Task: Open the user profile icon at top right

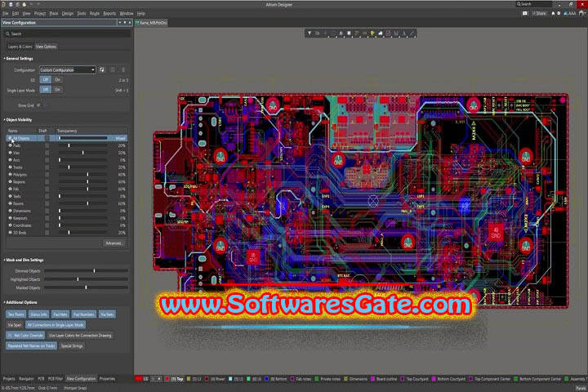Action: coord(582,13)
